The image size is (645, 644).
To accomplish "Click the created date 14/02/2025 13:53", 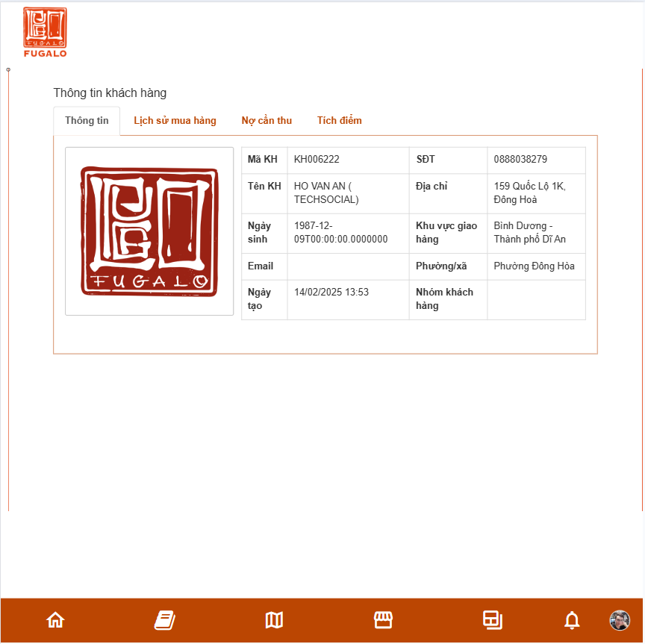I will coord(331,292).
